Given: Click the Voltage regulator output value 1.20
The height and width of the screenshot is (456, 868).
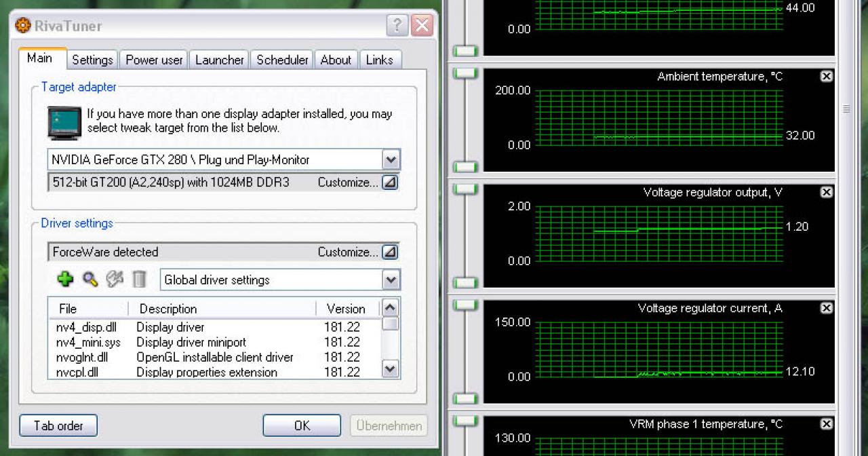Looking at the screenshot, I should coord(797,227).
